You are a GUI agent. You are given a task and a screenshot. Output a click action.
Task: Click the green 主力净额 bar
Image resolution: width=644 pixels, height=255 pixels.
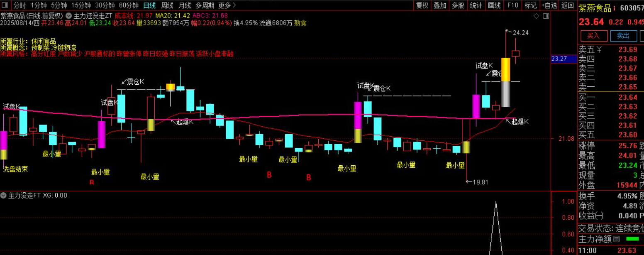pyautogui.click(x=632, y=239)
